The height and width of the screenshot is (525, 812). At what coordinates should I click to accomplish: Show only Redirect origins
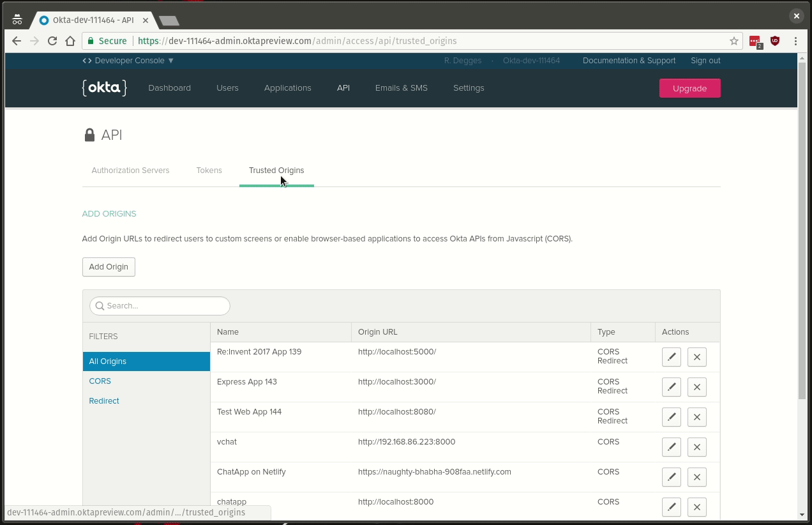click(x=104, y=401)
